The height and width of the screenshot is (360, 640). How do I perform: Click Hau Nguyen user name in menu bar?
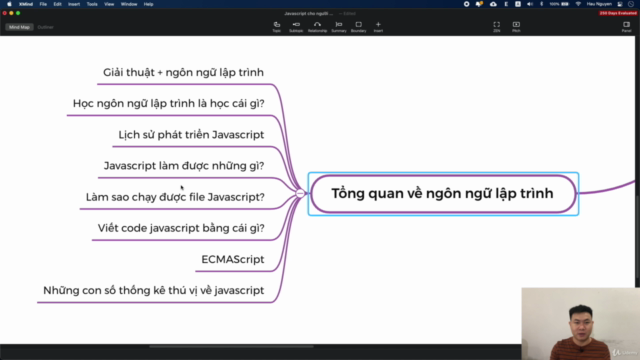click(x=599, y=4)
